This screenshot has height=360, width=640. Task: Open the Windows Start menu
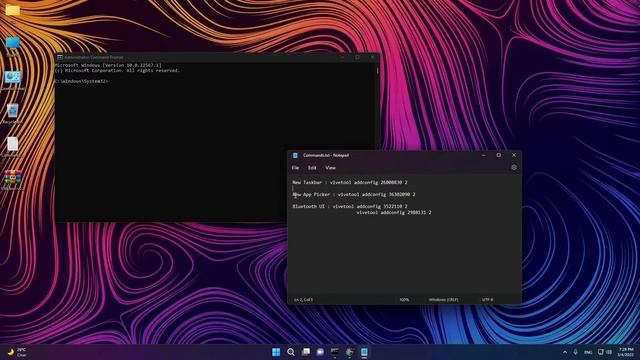coord(276,352)
